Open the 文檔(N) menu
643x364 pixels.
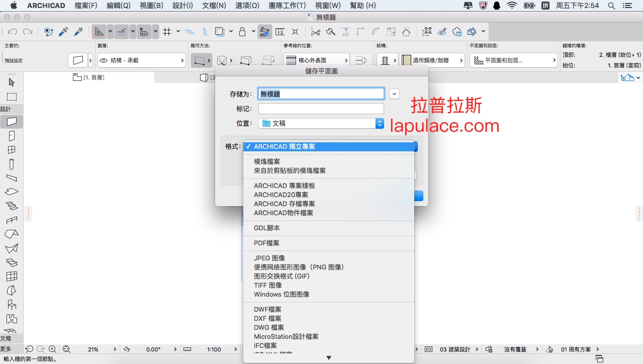click(214, 6)
